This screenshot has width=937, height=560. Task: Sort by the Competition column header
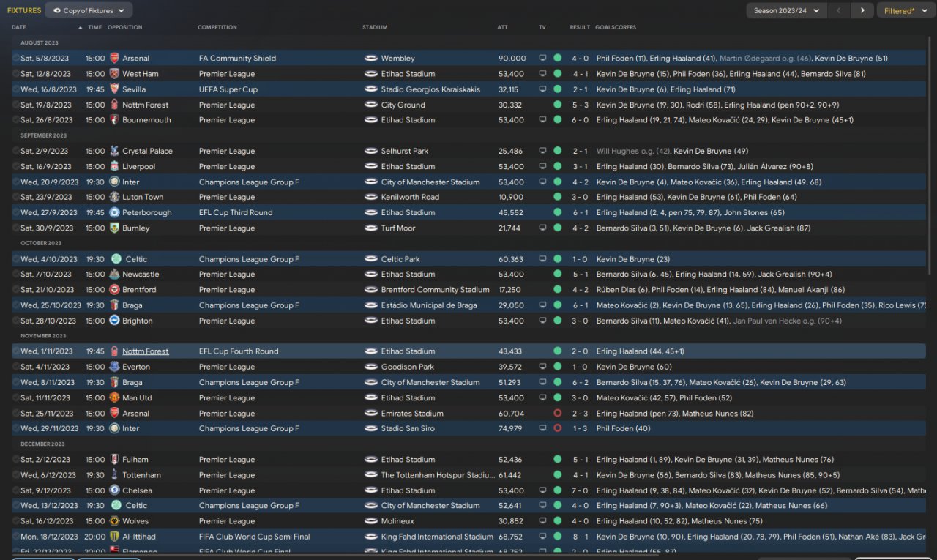click(217, 27)
